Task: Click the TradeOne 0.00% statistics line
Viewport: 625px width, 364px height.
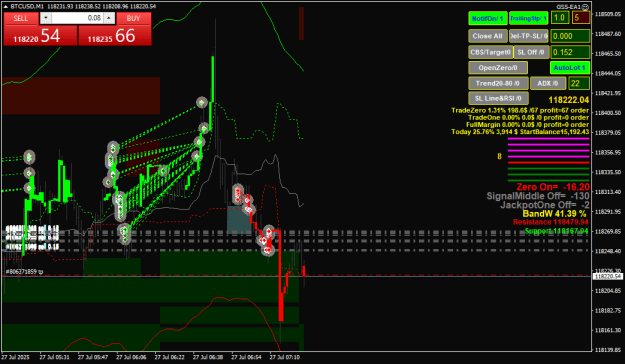Action: tap(528, 118)
